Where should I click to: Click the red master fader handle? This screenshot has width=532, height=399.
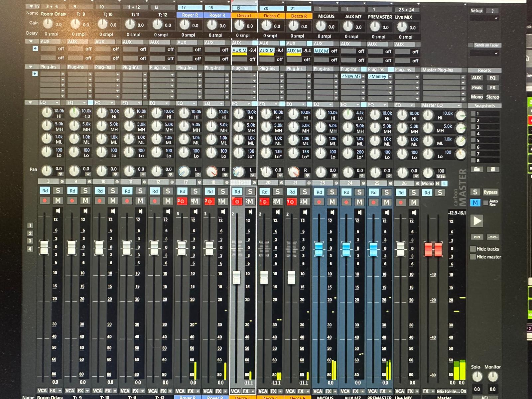click(x=433, y=249)
